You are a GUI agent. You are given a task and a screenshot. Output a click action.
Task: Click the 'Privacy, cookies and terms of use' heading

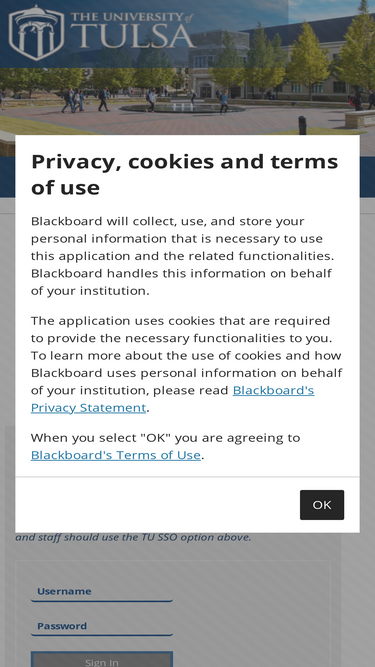[185, 174]
